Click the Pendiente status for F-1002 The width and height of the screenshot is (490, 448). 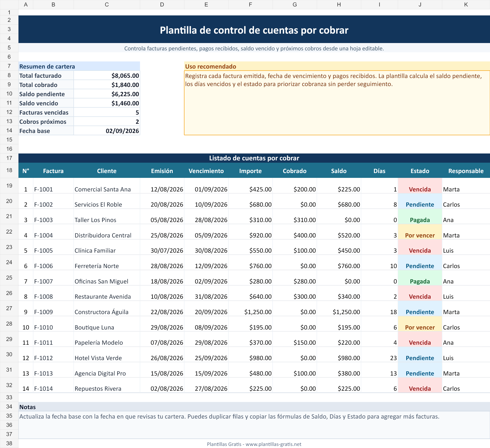pos(420,201)
